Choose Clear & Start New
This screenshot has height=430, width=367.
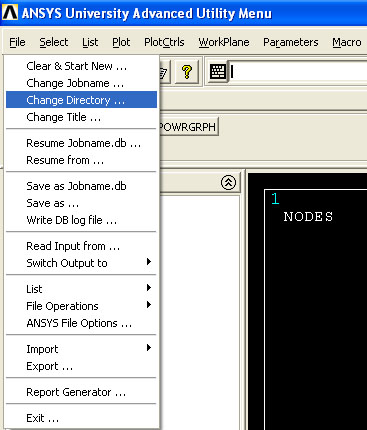(81, 66)
